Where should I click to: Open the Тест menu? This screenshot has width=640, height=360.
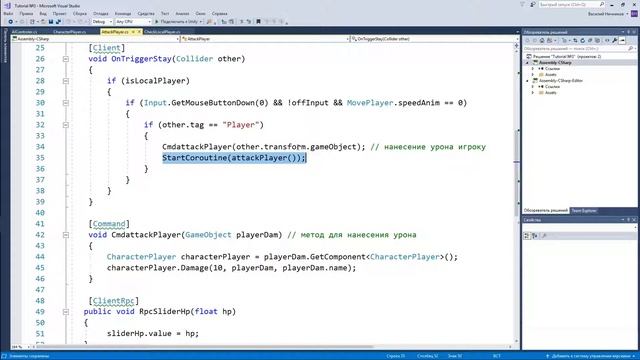pos(165,13)
